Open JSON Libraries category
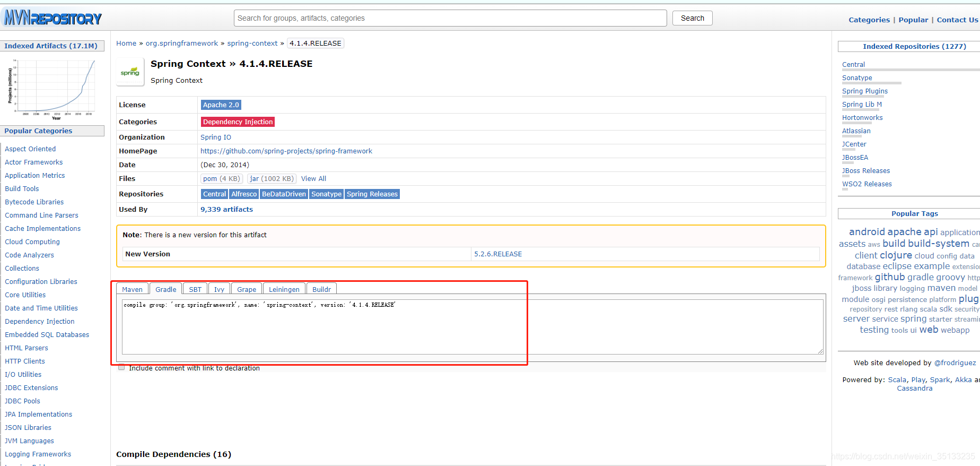Screen dimensions: 980x466 (x=28, y=428)
